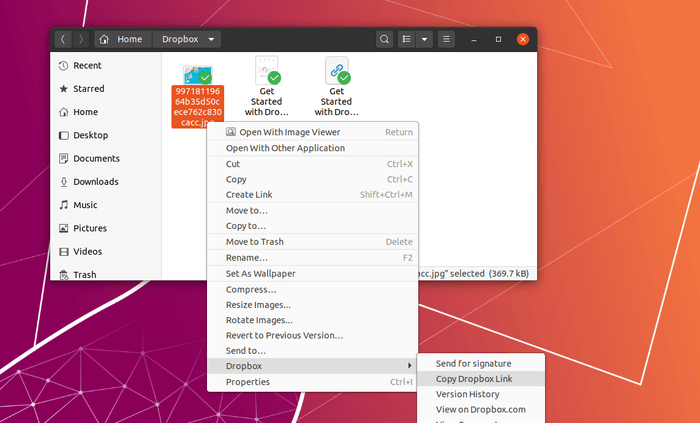Choose Open With Image Viewer

(x=312, y=132)
